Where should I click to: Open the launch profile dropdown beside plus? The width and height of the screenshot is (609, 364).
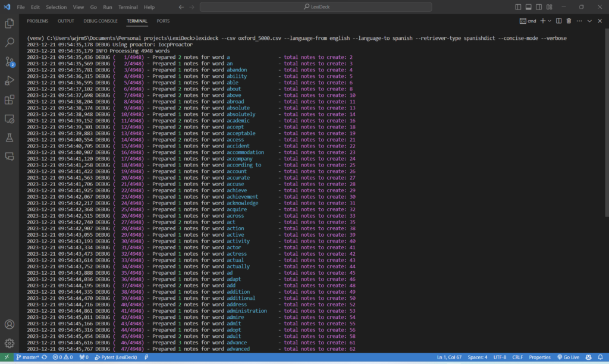[549, 21]
